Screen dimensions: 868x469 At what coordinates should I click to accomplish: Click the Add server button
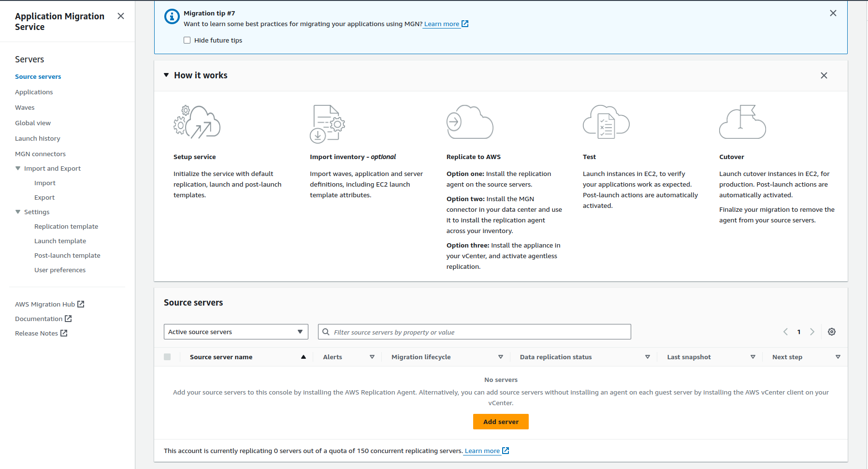tap(501, 422)
